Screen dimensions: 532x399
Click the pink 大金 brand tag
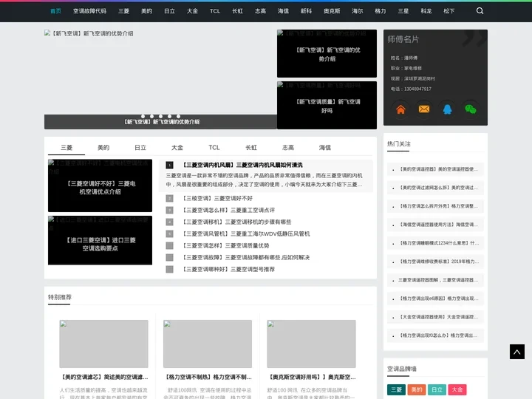point(457,389)
